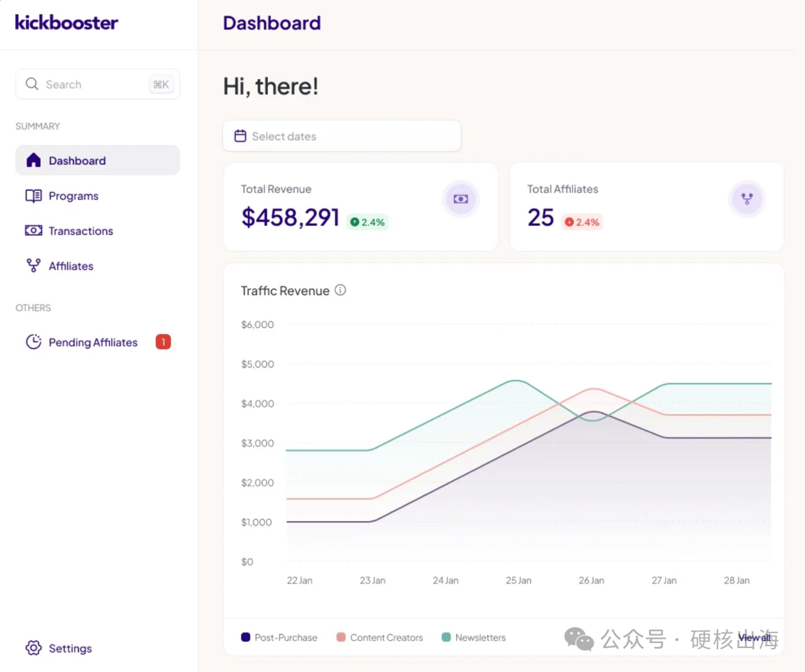Image resolution: width=805 pixels, height=672 pixels.
Task: Click the 28 Jan axis label
Action: (737, 580)
